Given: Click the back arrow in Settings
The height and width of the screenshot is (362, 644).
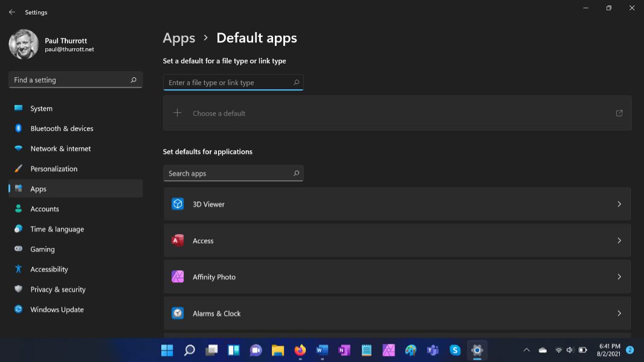Looking at the screenshot, I should 12,12.
